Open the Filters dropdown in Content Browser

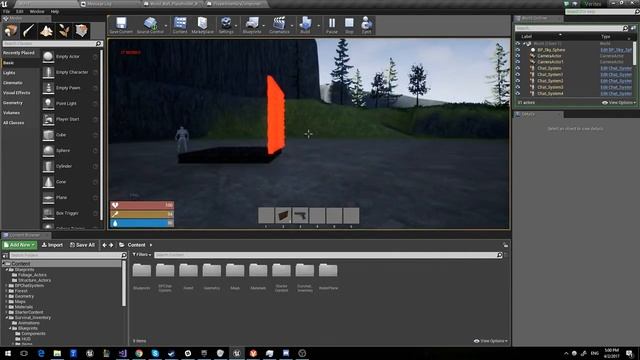click(142, 255)
